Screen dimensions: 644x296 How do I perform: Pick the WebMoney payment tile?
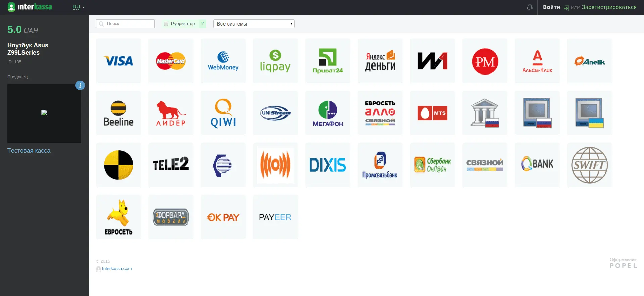coord(223,61)
